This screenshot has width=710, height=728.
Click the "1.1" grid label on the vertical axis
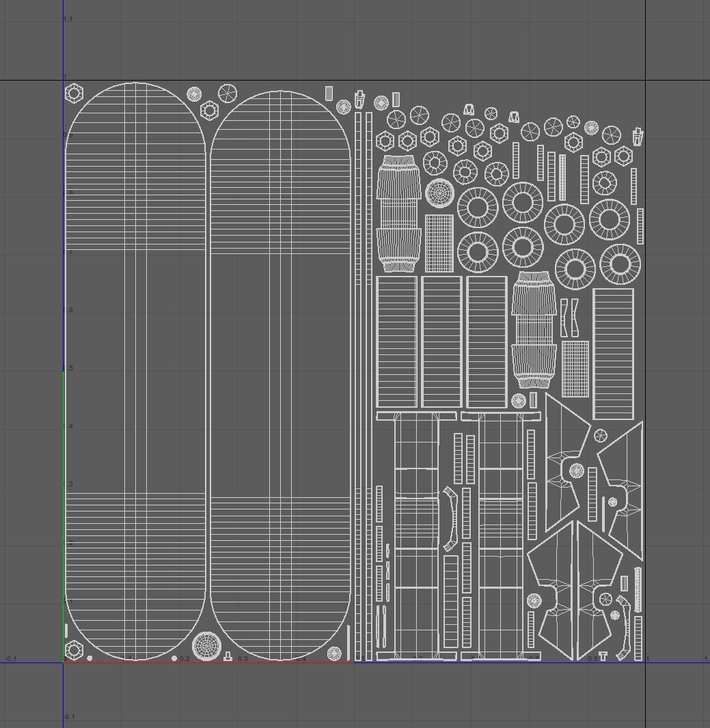pos(68,19)
